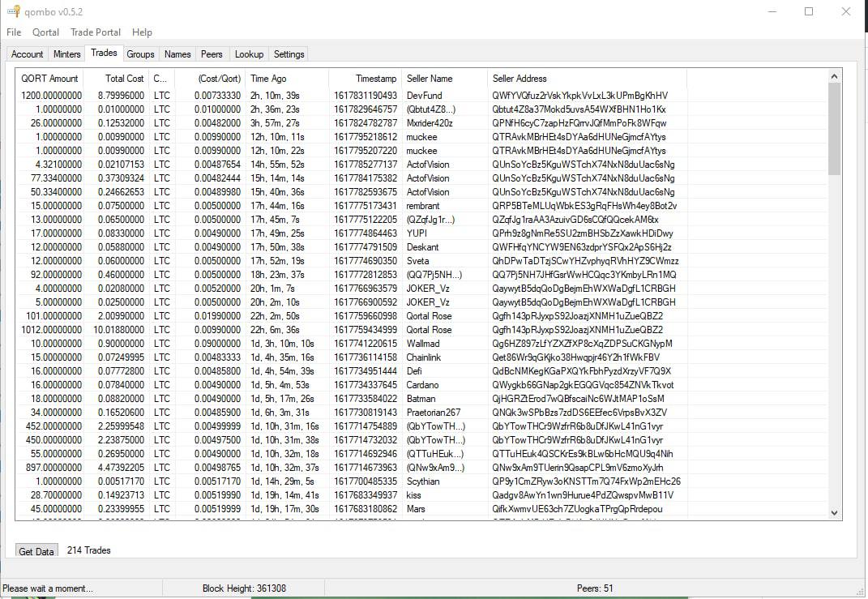This screenshot has width=868, height=599.
Task: Switch to the Minters tab
Action: click(x=67, y=54)
